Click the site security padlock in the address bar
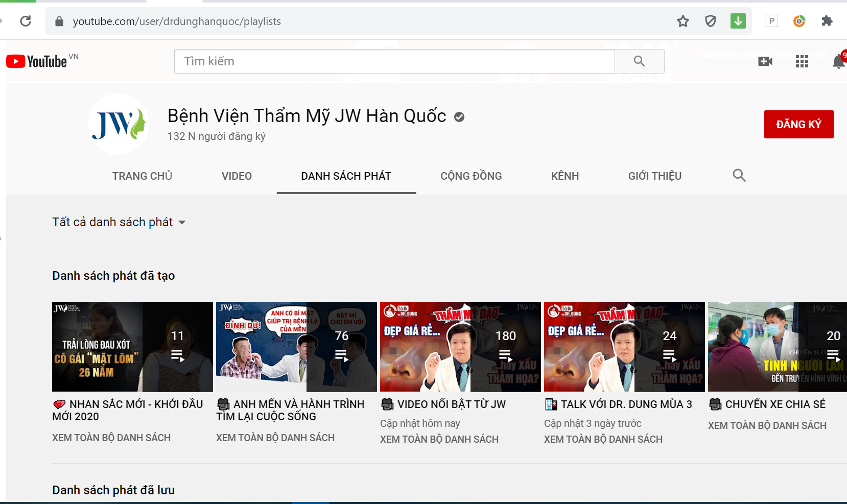Image resolution: width=847 pixels, height=504 pixels. (59, 21)
